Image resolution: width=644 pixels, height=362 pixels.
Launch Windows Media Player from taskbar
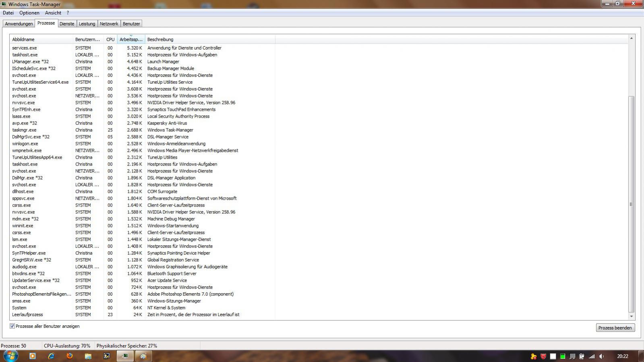click(33, 356)
